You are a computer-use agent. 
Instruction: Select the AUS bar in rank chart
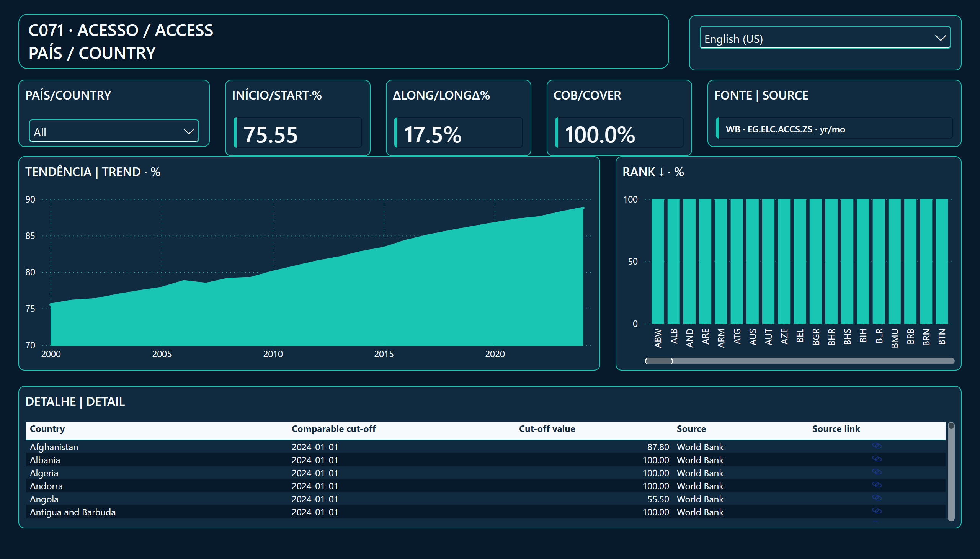[752, 262]
